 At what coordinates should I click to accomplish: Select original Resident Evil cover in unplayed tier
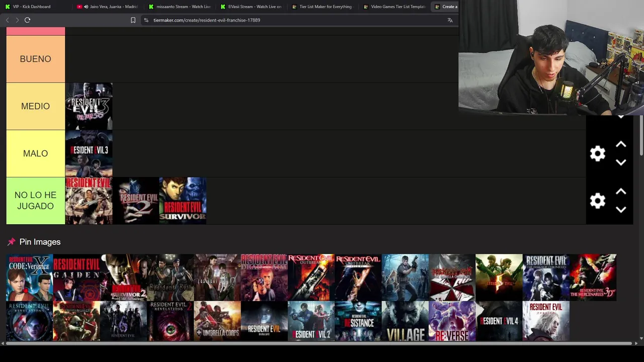(x=89, y=201)
